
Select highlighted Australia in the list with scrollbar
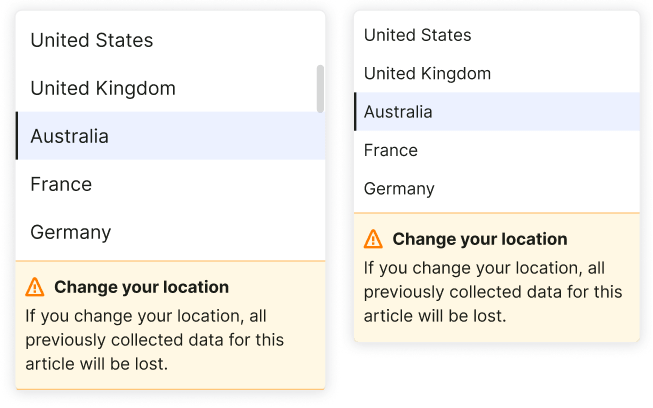tap(170, 136)
